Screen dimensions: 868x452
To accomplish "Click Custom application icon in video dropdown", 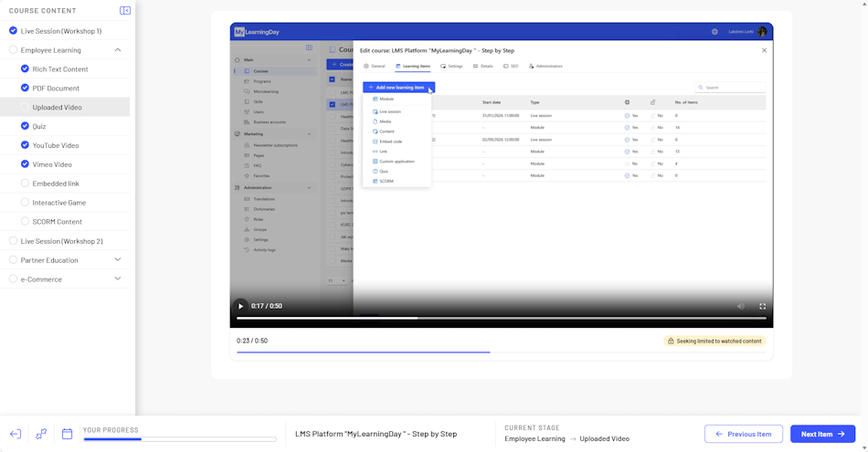I will 375,162.
